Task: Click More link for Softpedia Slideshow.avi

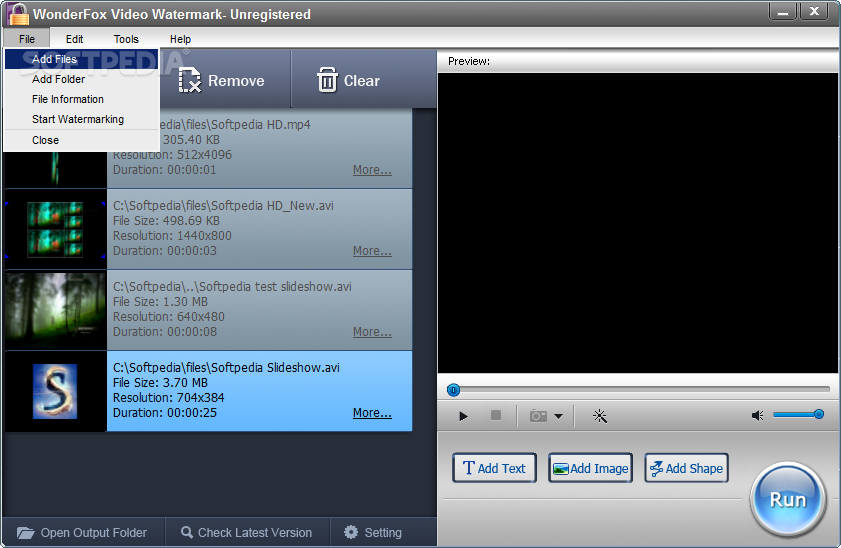Action: click(x=372, y=413)
